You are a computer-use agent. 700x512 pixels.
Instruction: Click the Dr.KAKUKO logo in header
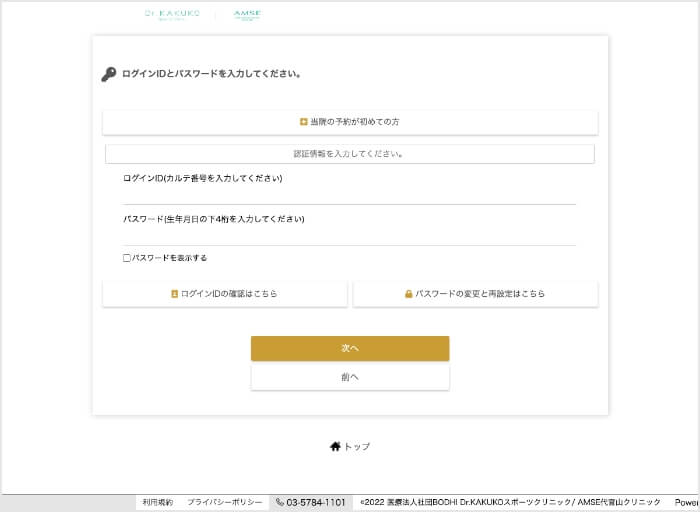[172, 15]
